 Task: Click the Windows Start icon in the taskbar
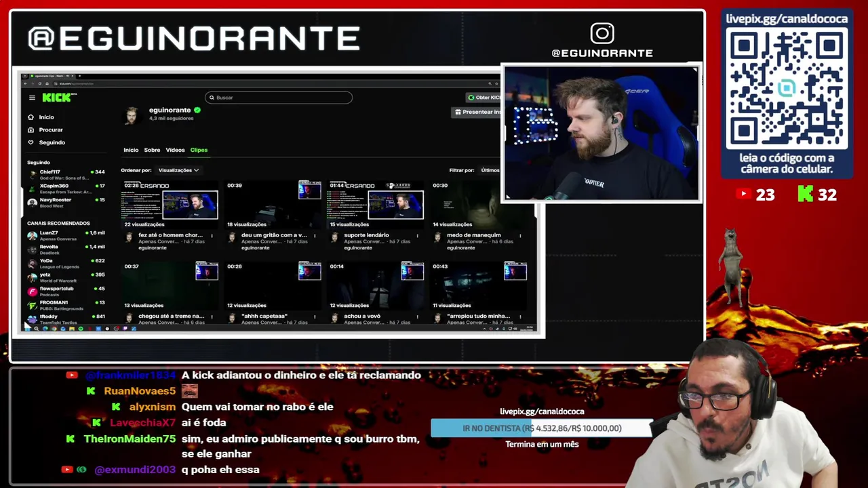(x=28, y=329)
